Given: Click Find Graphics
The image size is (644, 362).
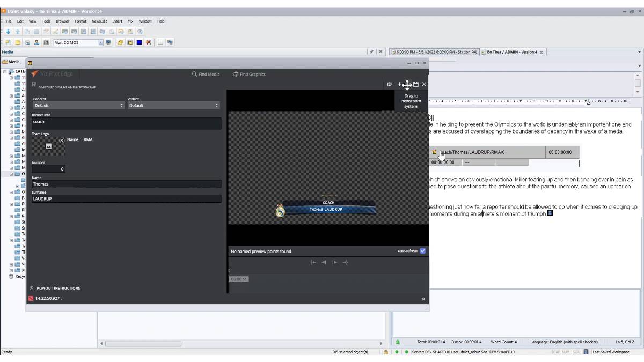Looking at the screenshot, I should pyautogui.click(x=250, y=74).
